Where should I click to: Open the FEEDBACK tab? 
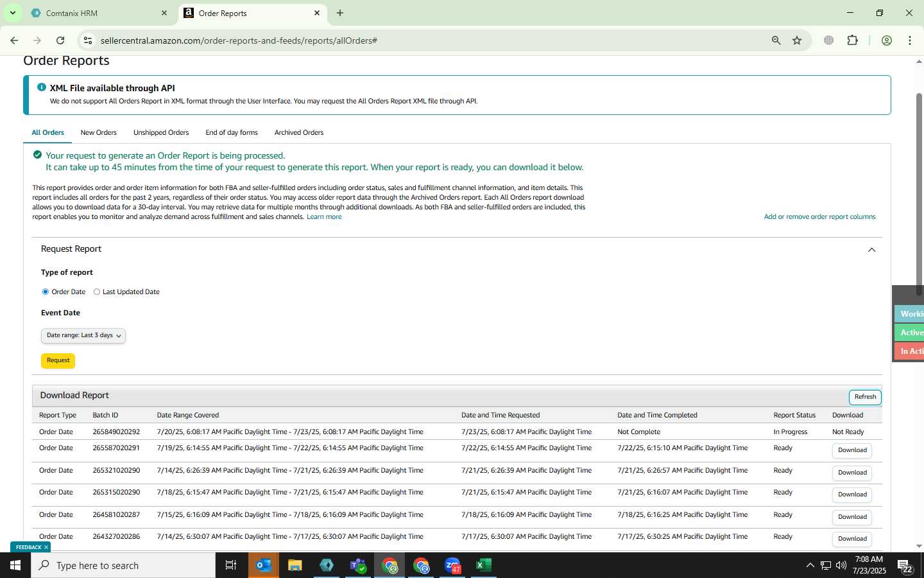tap(28, 547)
